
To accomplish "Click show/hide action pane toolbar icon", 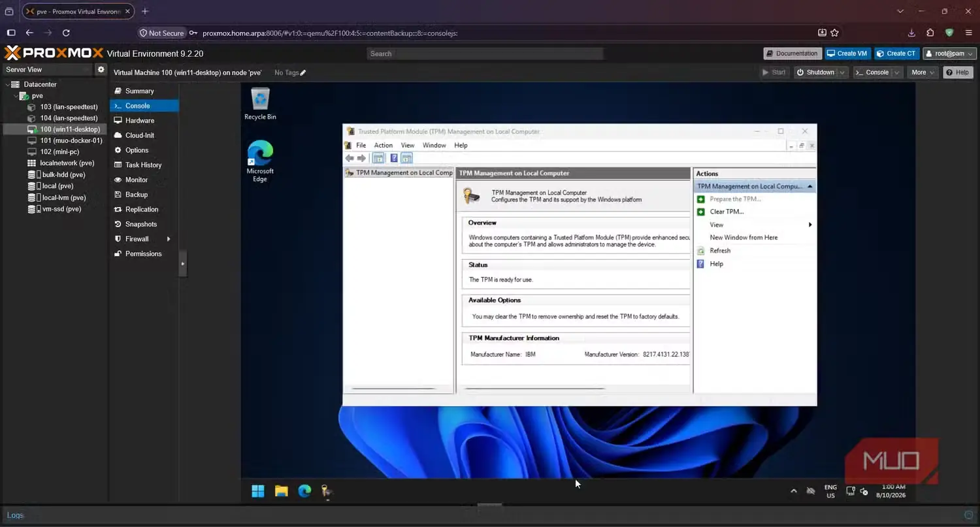I will click(x=406, y=158).
